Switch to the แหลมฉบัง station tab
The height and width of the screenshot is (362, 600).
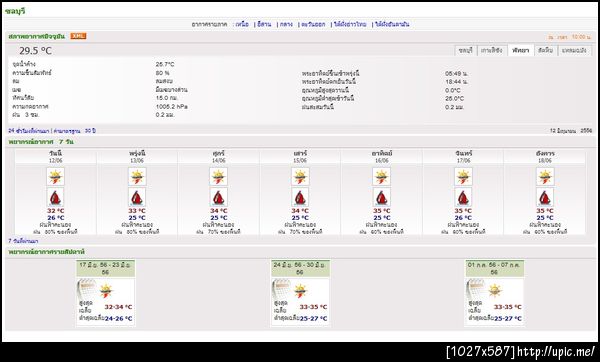(x=574, y=51)
